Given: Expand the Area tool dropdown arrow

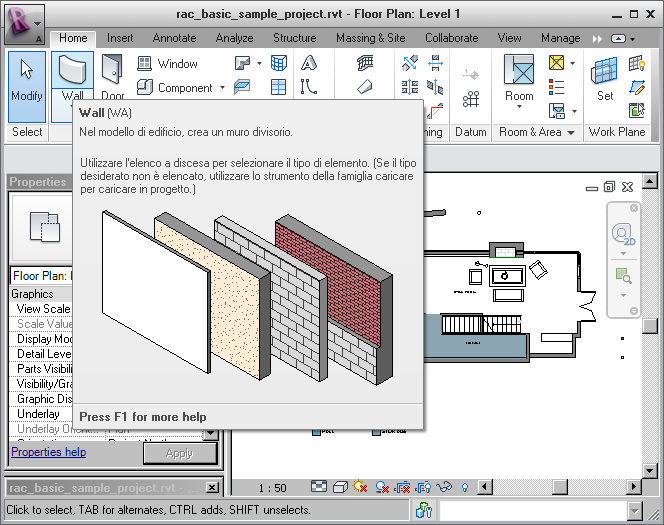Looking at the screenshot, I should coord(573,64).
